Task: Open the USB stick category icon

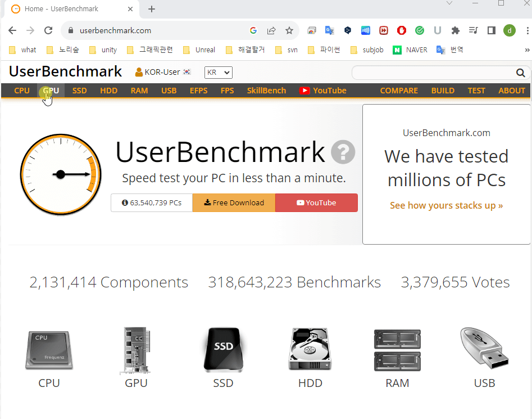Action: click(x=484, y=348)
